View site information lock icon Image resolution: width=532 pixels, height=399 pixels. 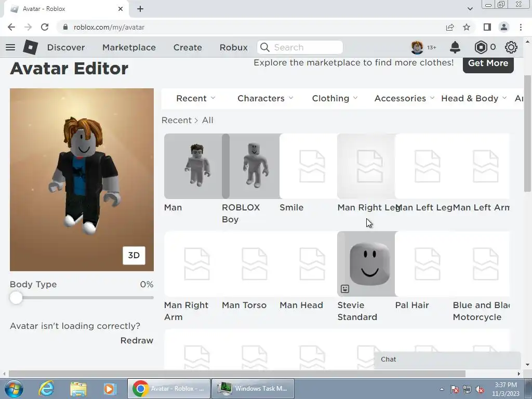pyautogui.click(x=66, y=27)
